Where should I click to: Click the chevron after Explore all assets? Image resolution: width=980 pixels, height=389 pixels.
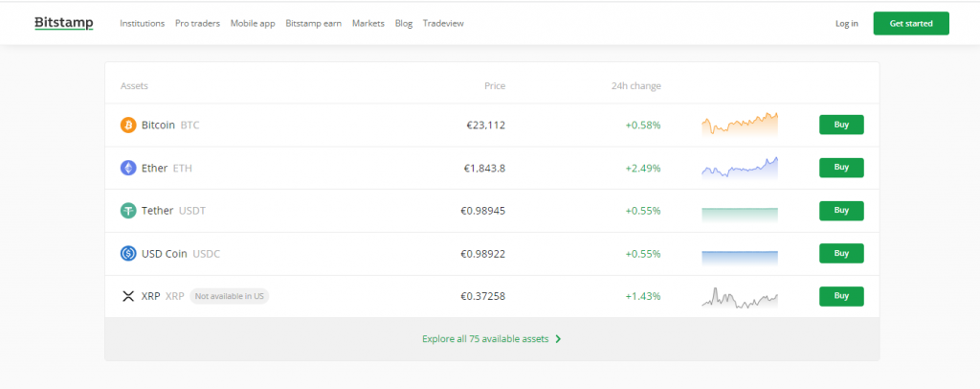pos(558,339)
